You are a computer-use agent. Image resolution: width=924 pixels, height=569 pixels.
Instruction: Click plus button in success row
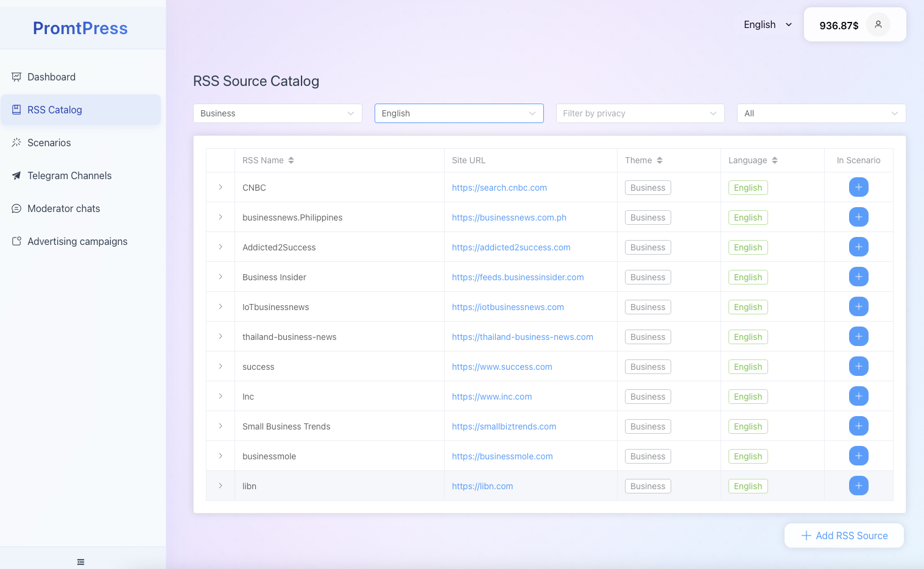(x=858, y=366)
